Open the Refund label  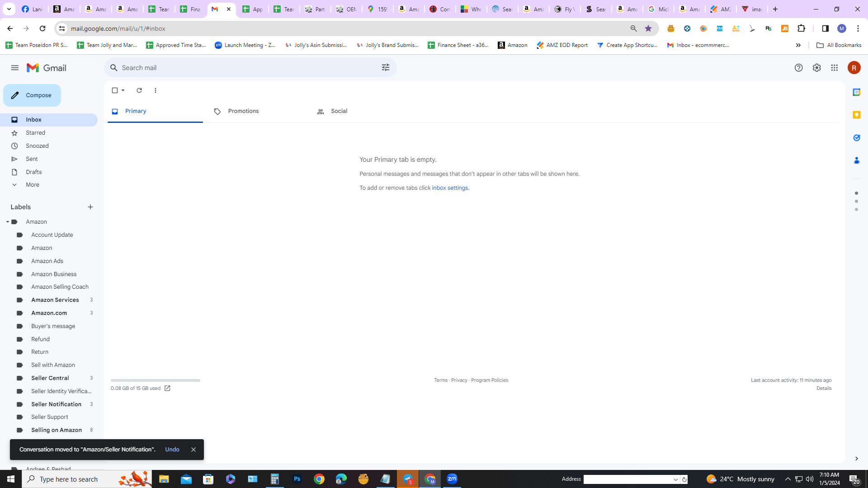point(40,339)
